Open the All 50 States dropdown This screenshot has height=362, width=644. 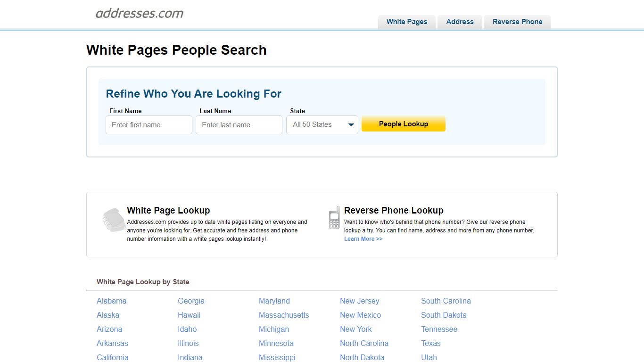tap(322, 124)
